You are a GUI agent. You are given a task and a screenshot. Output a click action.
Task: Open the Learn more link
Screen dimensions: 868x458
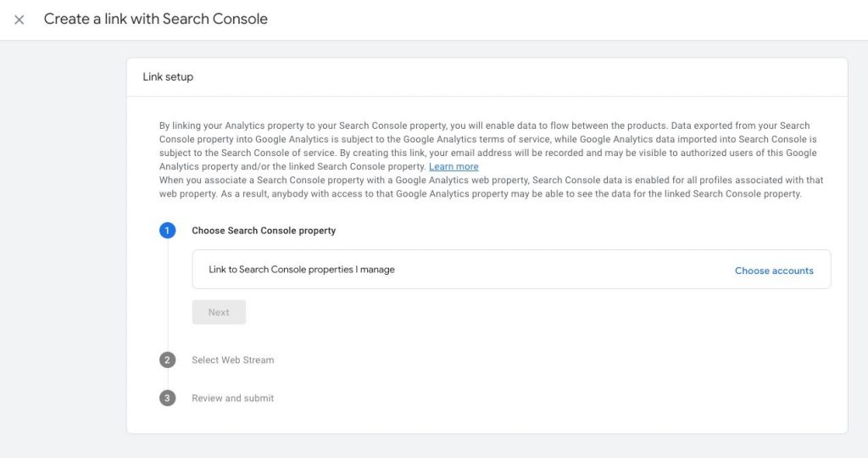453,167
